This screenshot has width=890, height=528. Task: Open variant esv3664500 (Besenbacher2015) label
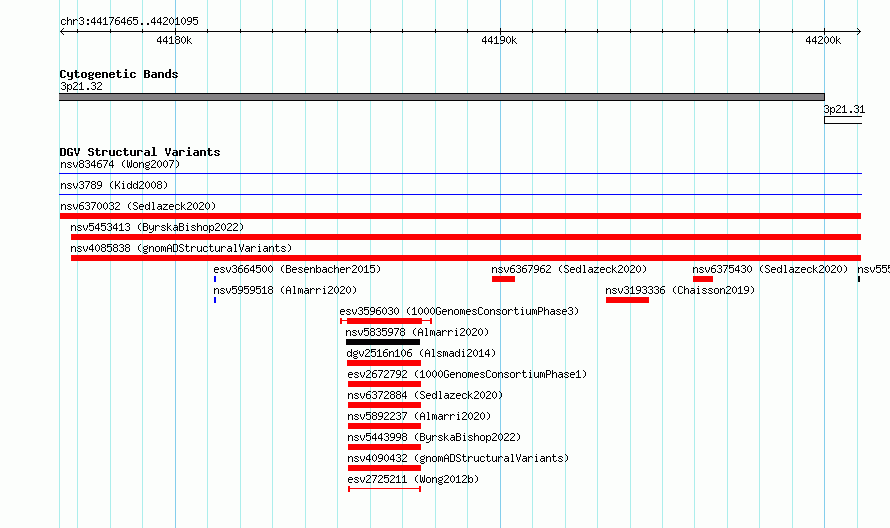click(297, 269)
